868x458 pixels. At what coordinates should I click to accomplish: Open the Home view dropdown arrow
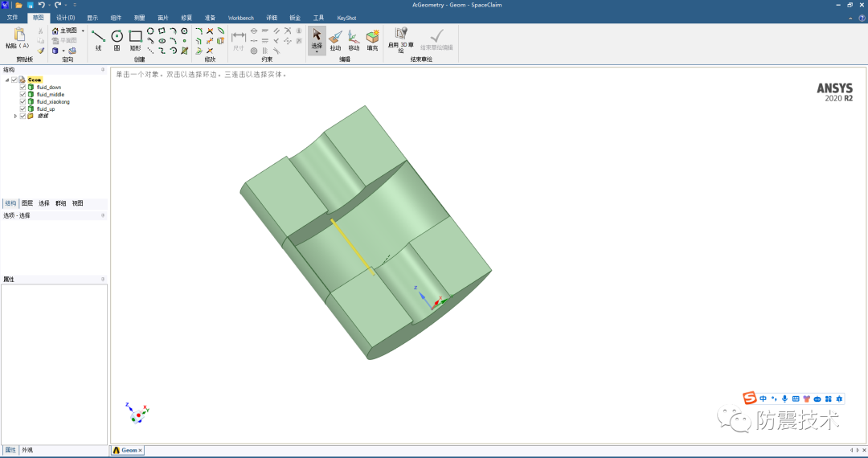click(x=83, y=31)
